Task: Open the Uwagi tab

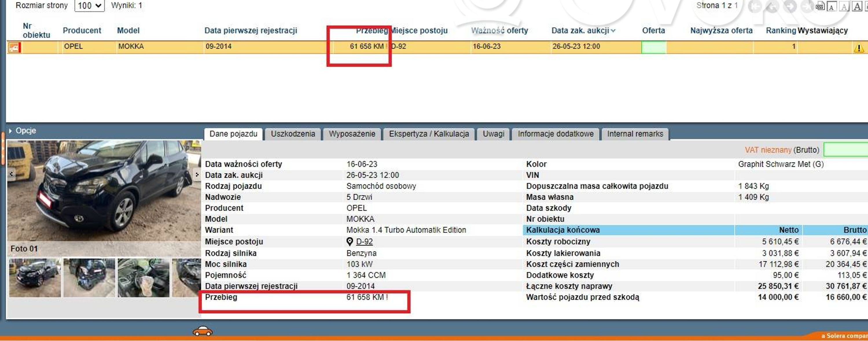Action: pos(493,134)
